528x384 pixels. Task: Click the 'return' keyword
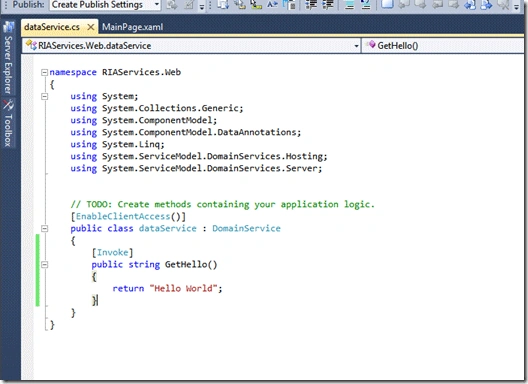128,289
